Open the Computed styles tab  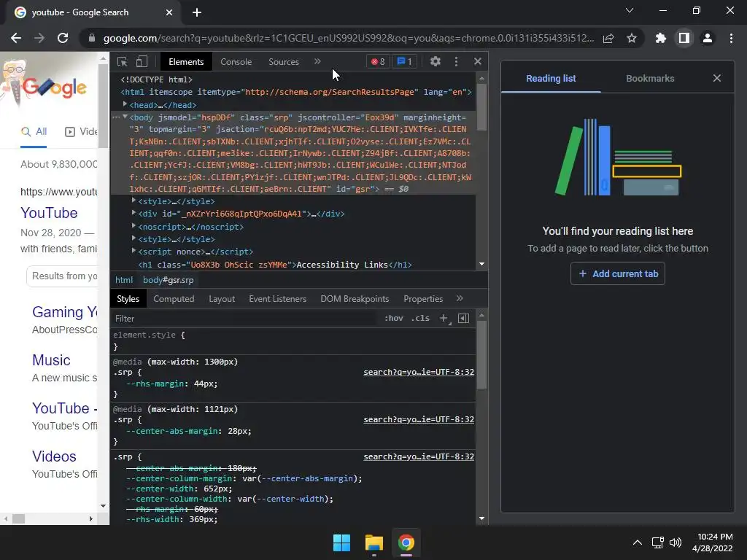click(174, 298)
